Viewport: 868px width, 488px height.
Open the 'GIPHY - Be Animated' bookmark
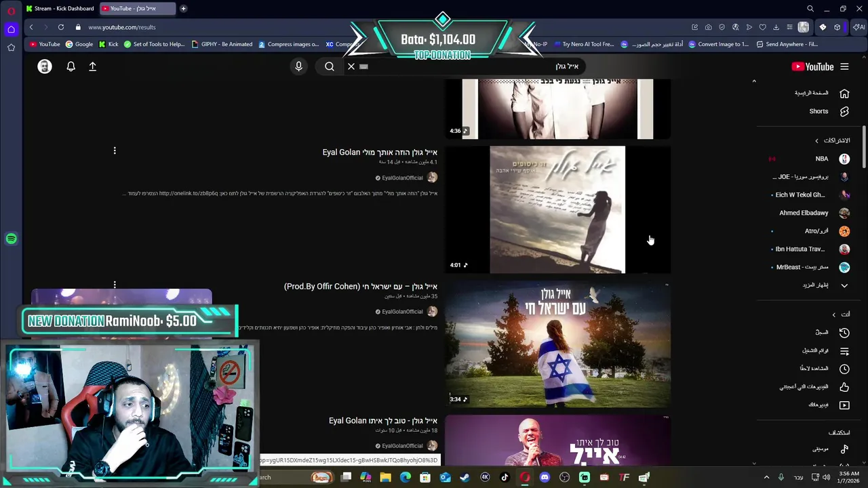point(222,44)
